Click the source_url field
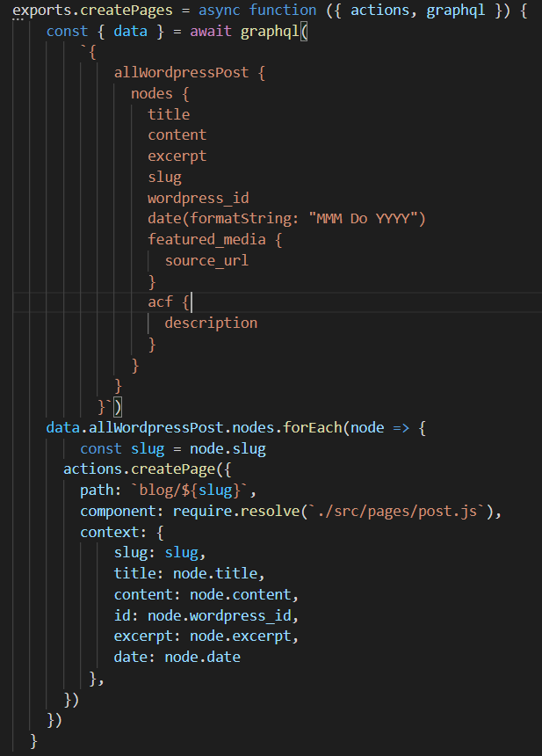This screenshot has height=756, width=542. tap(206, 260)
